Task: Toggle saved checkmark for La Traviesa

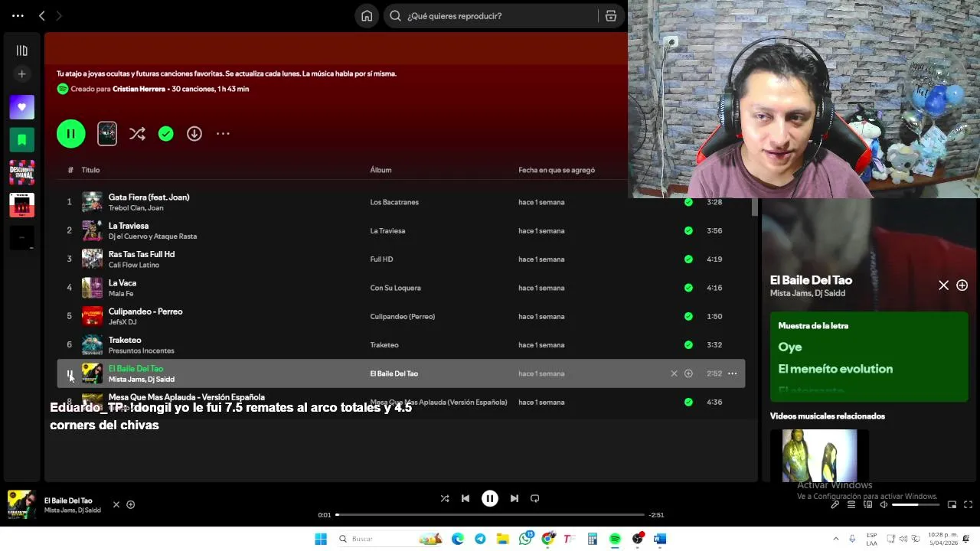Action: [688, 230]
